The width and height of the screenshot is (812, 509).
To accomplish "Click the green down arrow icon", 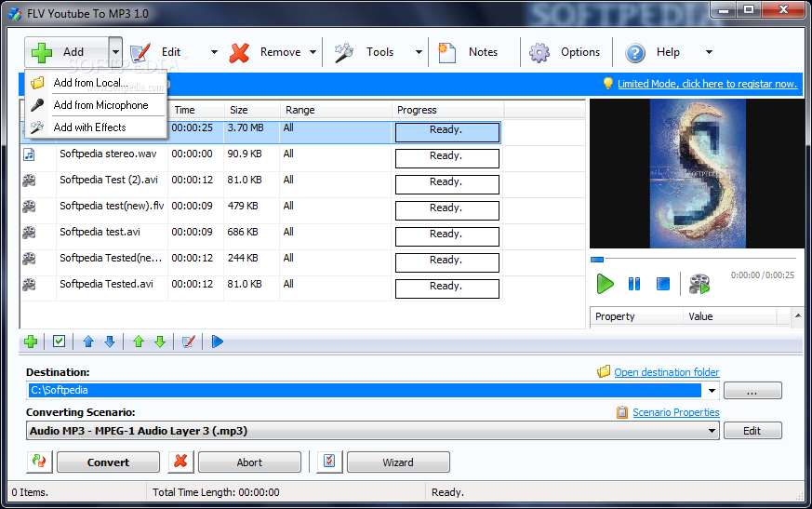I will click(x=160, y=342).
